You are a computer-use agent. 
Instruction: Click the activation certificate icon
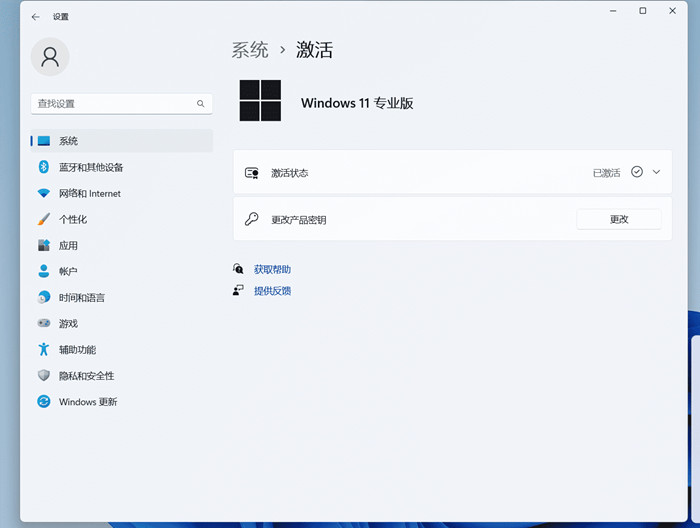(x=252, y=173)
